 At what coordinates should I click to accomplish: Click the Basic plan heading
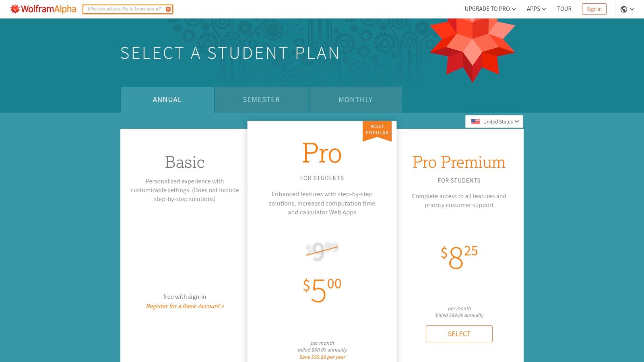pyautogui.click(x=185, y=162)
